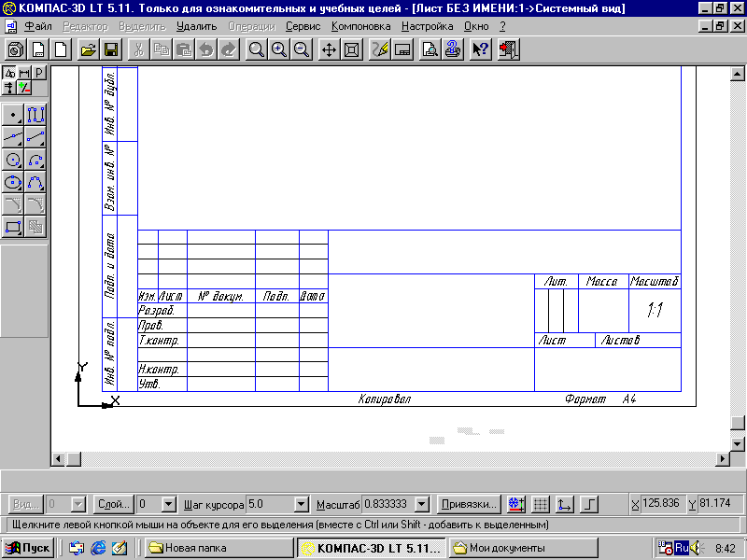Screen dimensions: 747x560
Task: Open the ? help menu
Action: tap(502, 26)
